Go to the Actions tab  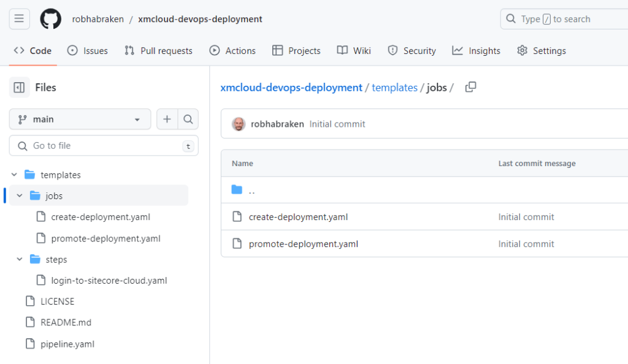coord(232,51)
